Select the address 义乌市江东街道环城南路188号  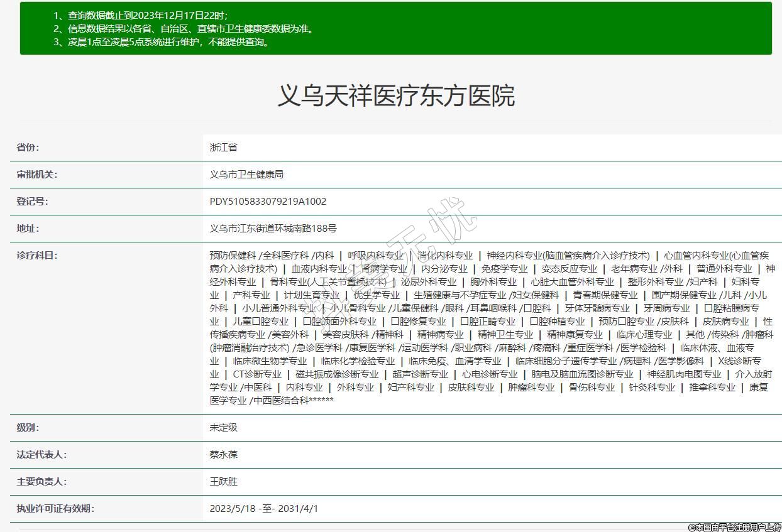click(x=273, y=229)
